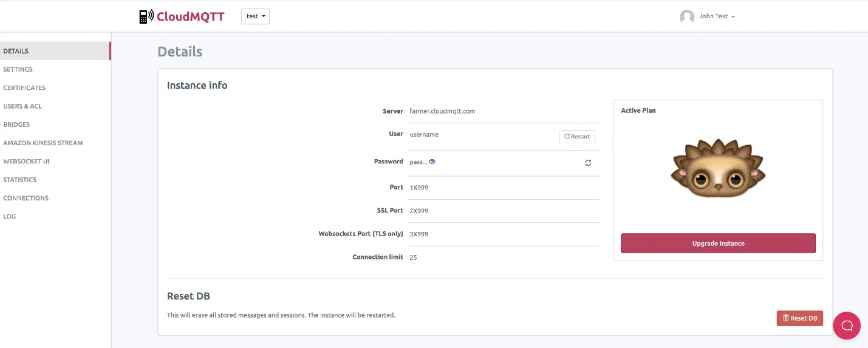
Task: Select Bridges in the sidebar
Action: click(x=16, y=125)
